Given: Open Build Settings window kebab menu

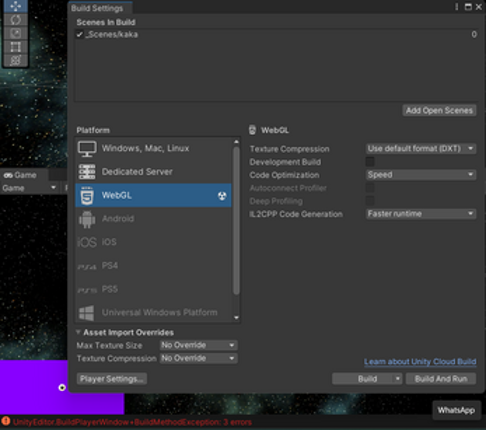Looking at the screenshot, I should tap(456, 7).
